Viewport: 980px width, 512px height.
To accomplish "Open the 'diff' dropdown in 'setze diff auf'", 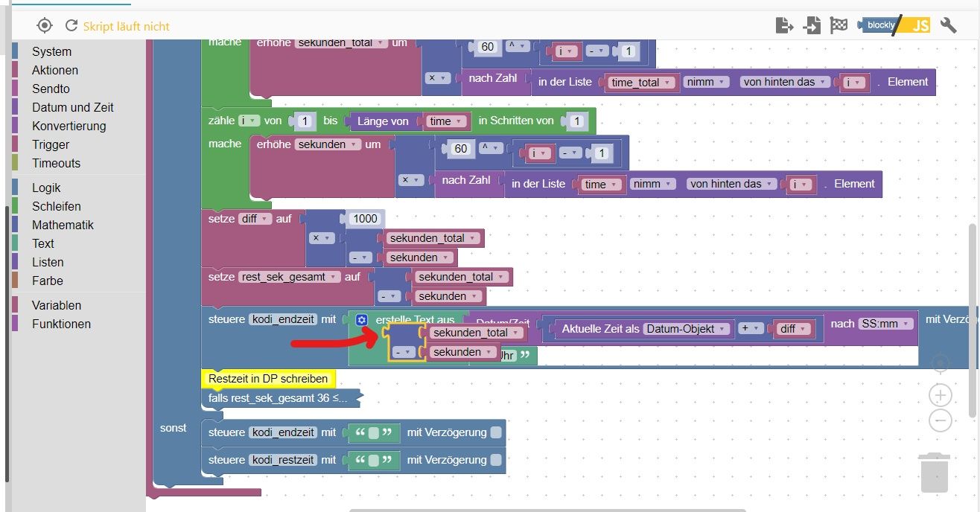I will pyautogui.click(x=255, y=219).
